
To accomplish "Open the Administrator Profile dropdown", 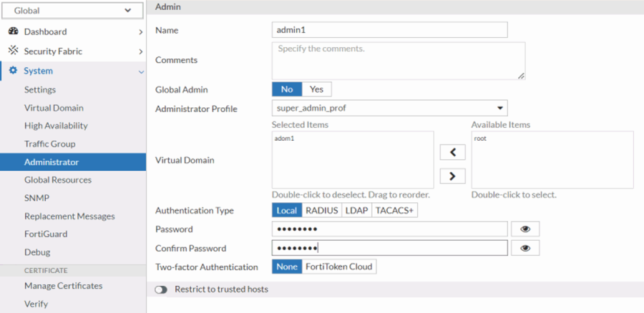I will point(389,109).
